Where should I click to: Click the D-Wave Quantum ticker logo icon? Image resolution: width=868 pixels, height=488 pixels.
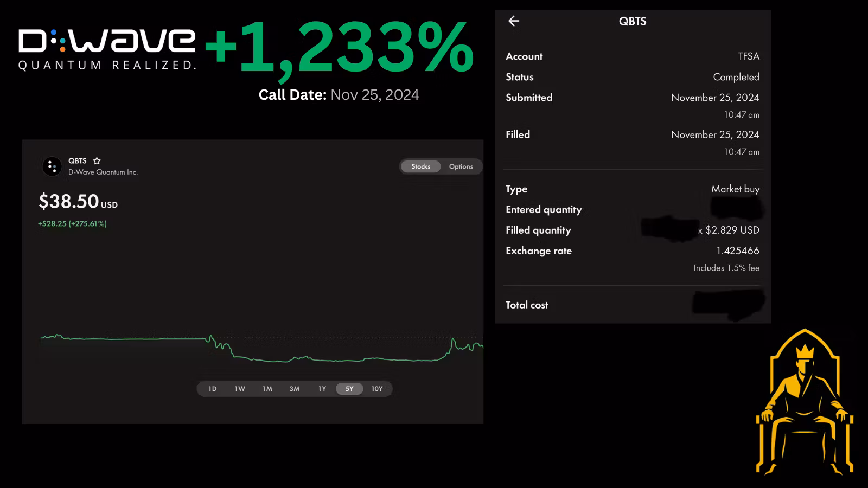coord(52,166)
